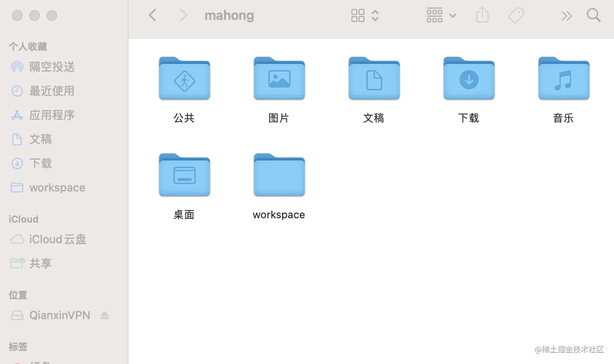The height and width of the screenshot is (364, 614).
Task: Go back using the left chevron
Action: (152, 16)
